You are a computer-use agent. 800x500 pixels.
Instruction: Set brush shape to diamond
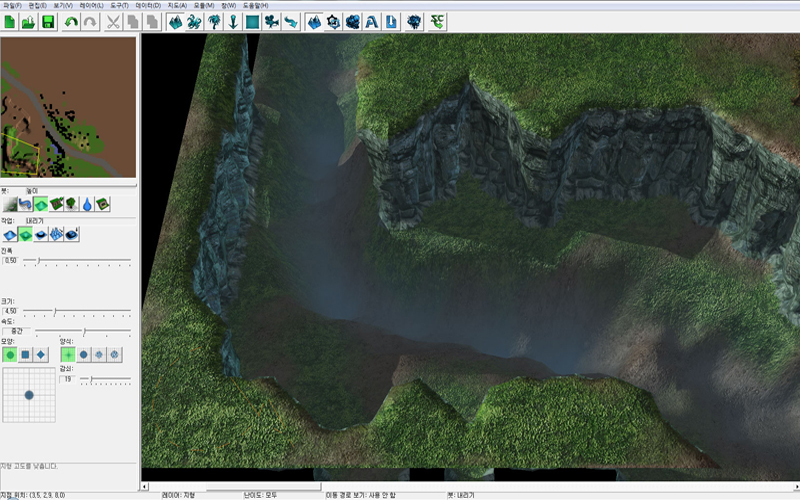pyautogui.click(x=41, y=355)
